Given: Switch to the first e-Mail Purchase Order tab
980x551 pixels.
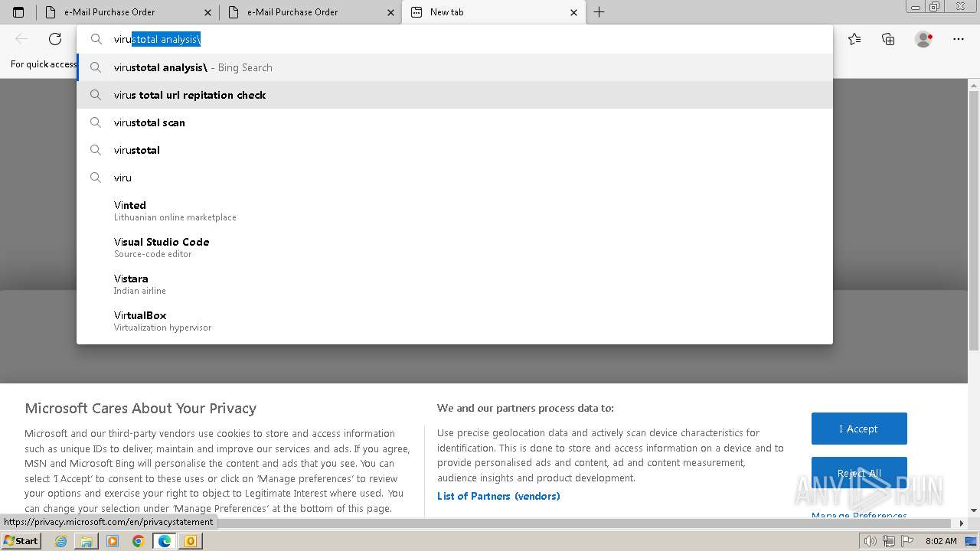Looking at the screenshot, I should coord(128,11).
